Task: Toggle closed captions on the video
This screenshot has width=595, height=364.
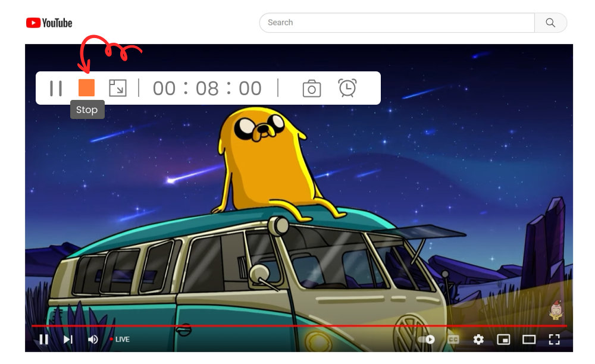Action: [453, 340]
